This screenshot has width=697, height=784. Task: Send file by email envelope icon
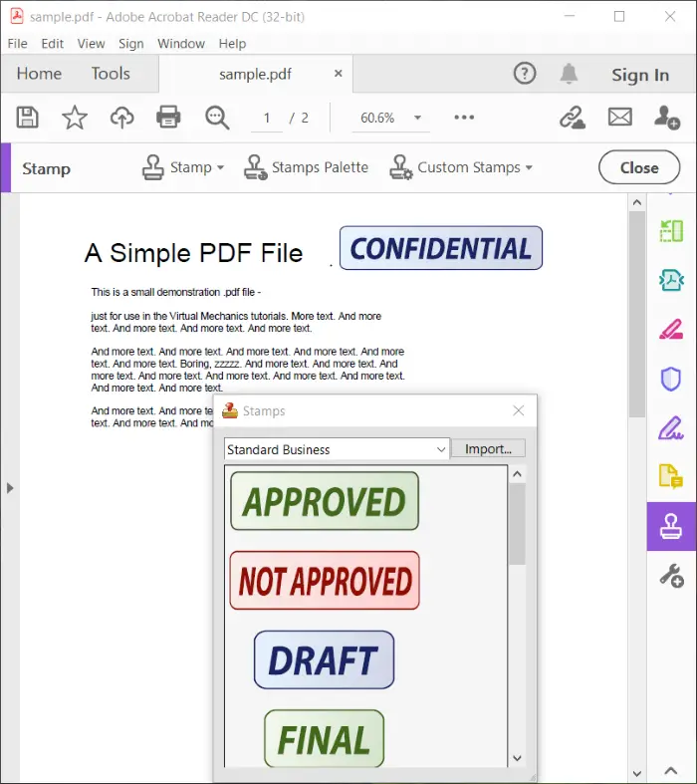coord(619,117)
